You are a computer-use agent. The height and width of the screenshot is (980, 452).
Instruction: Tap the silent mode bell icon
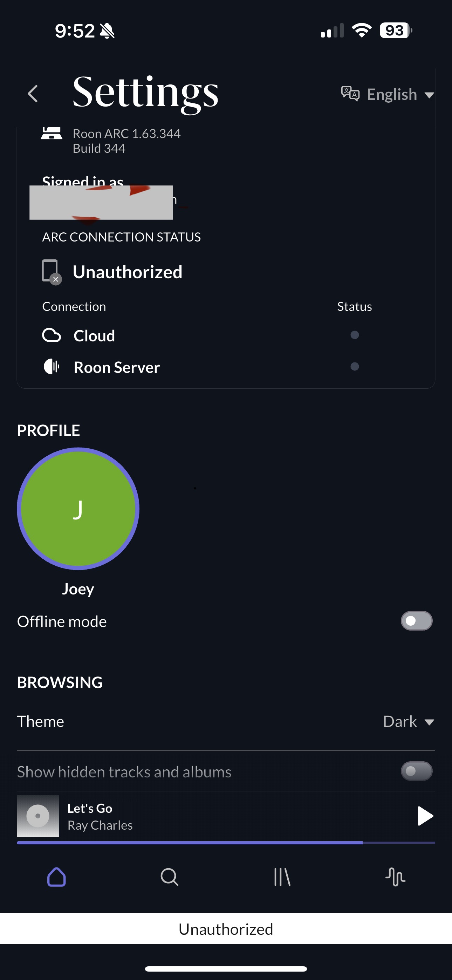107,31
